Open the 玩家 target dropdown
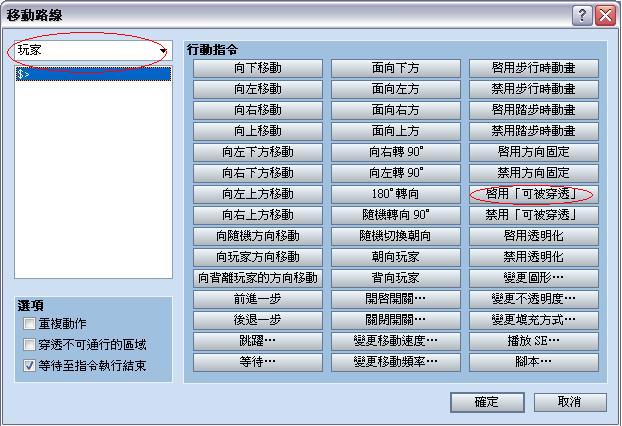 pyautogui.click(x=93, y=50)
